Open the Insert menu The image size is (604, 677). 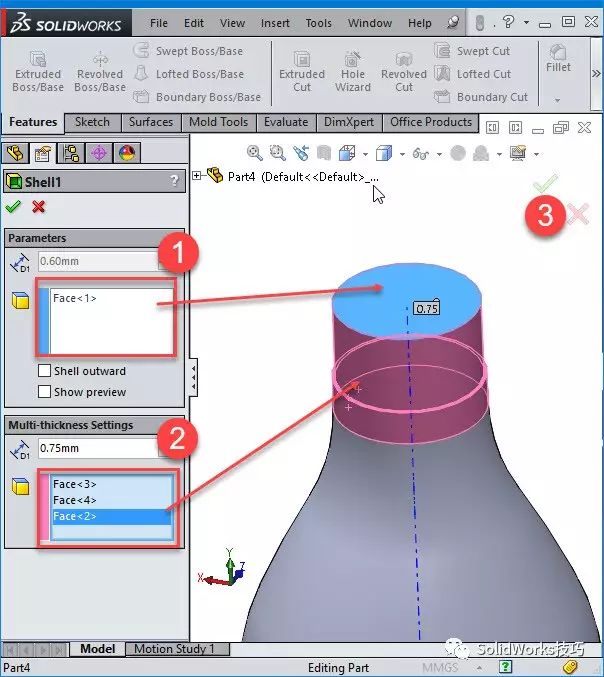(275, 23)
